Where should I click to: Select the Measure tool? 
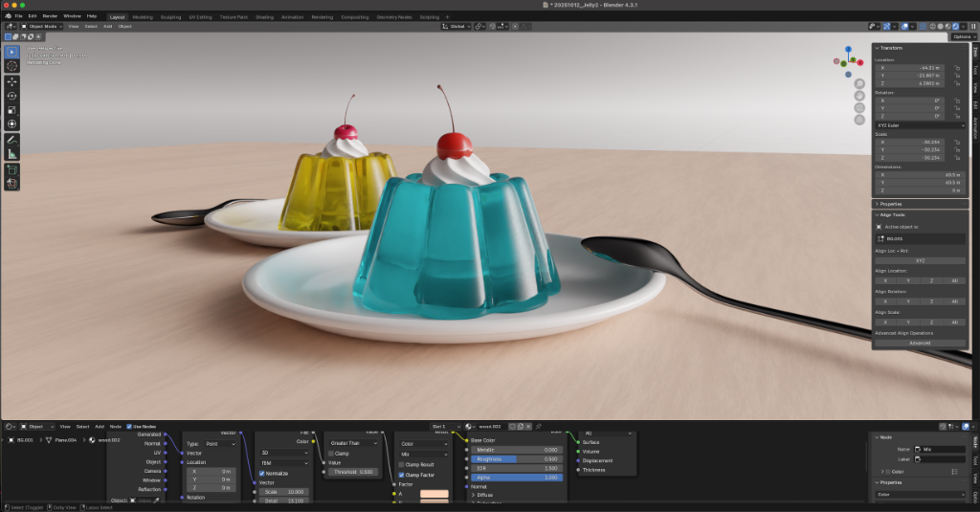(x=12, y=153)
